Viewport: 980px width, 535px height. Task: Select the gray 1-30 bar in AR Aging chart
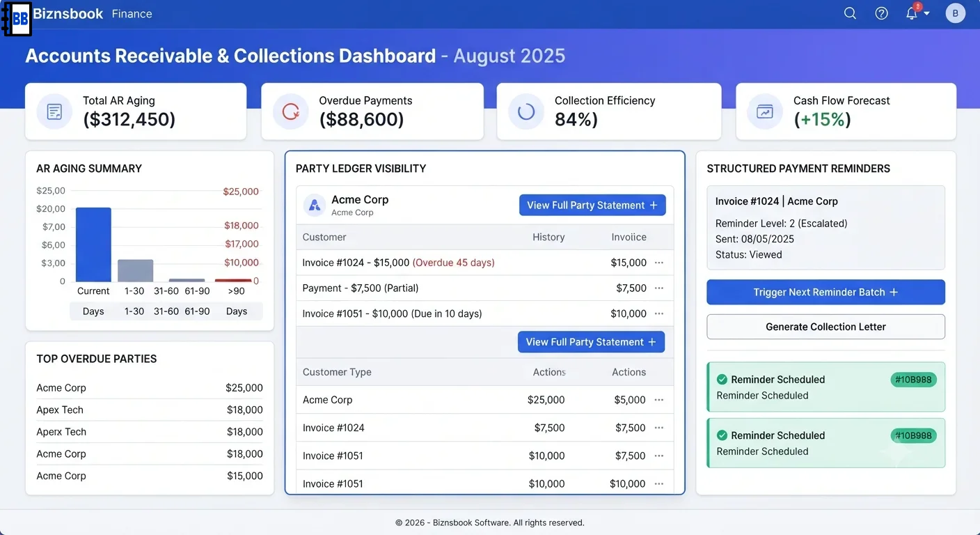135,270
